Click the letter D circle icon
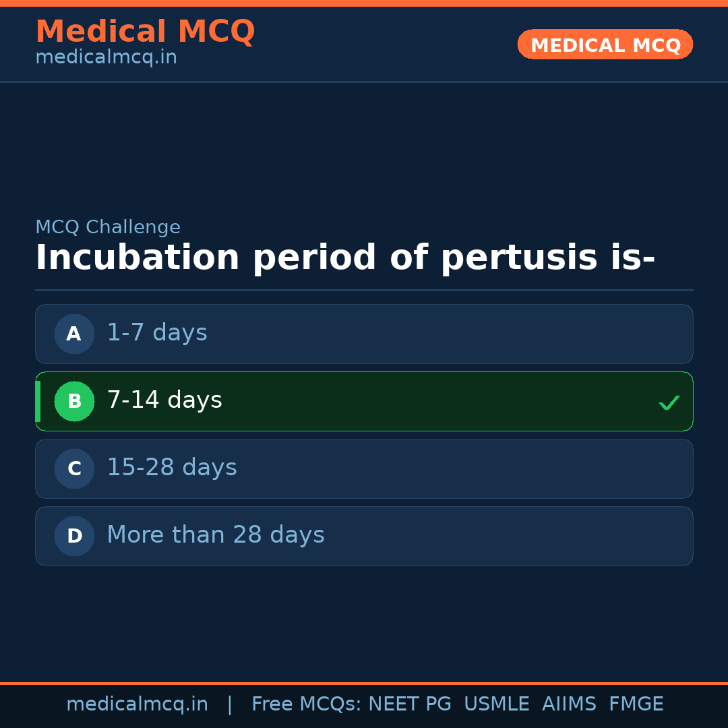 pyautogui.click(x=74, y=536)
